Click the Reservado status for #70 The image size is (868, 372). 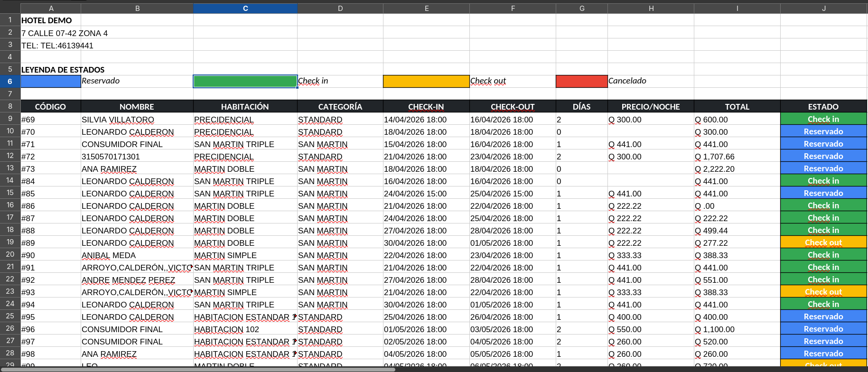pos(823,131)
